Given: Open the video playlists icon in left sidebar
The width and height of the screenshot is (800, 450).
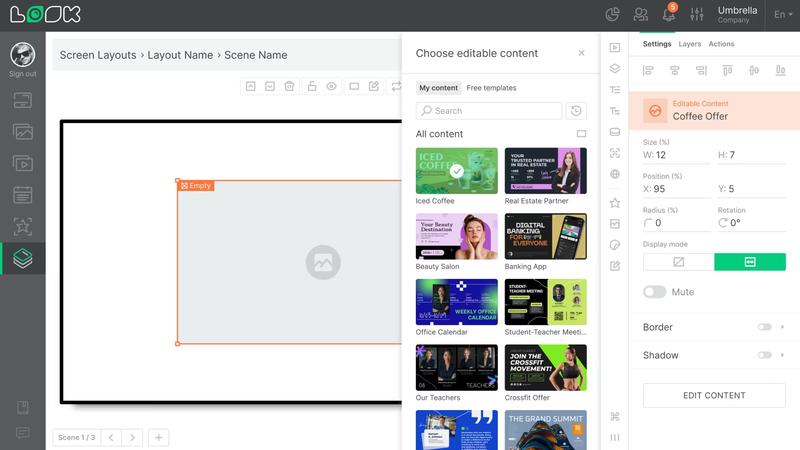Looking at the screenshot, I should click(22, 164).
